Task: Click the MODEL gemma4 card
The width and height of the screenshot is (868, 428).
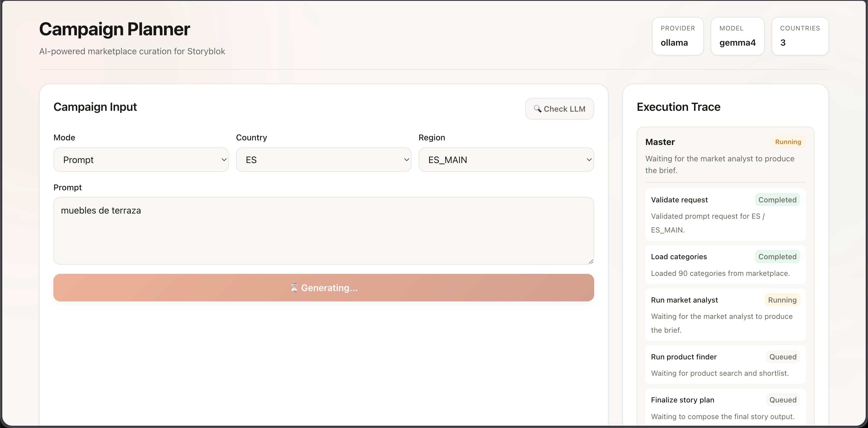Action: click(x=737, y=36)
